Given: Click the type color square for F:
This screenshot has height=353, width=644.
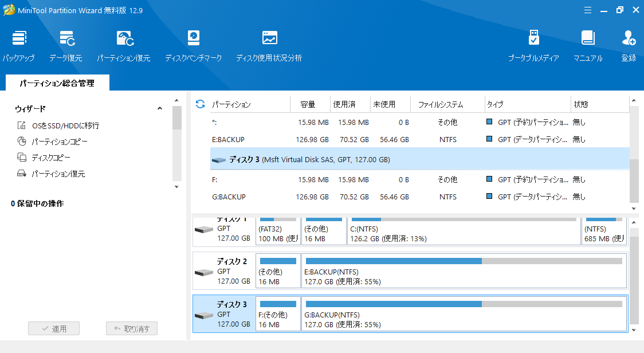Looking at the screenshot, I should pos(489,179).
